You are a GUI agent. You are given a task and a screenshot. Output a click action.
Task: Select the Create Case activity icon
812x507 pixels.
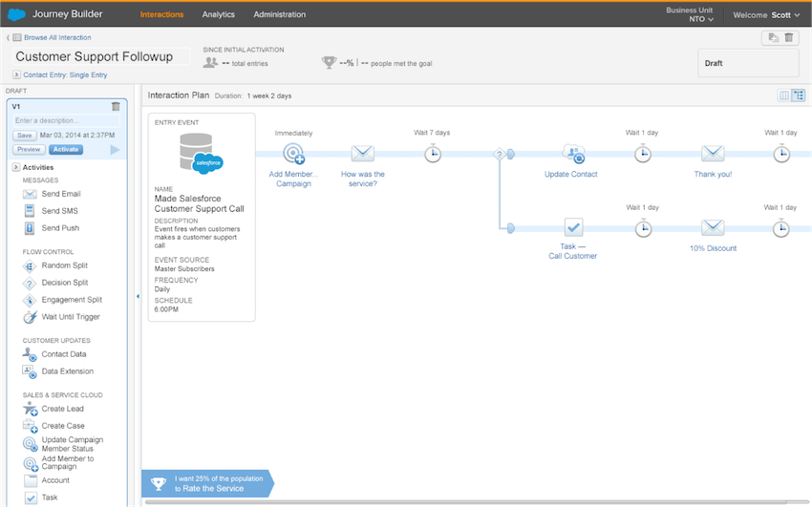30,426
